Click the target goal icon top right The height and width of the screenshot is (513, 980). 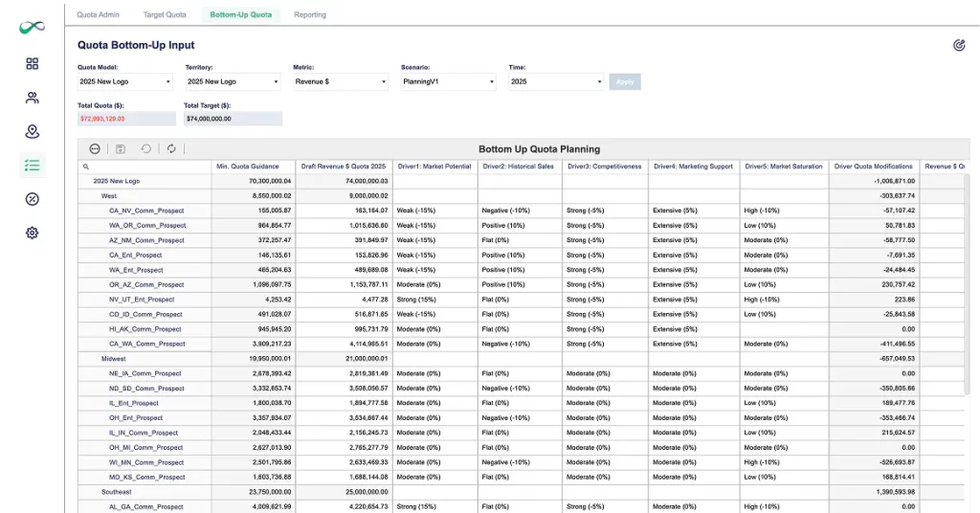click(x=958, y=45)
